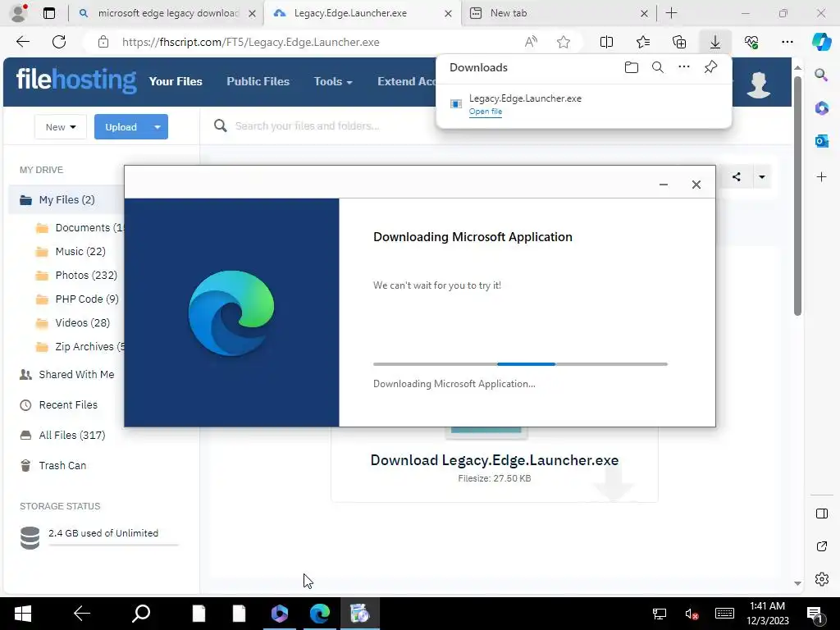Open the notification center icon
This screenshot has height=630, width=840.
(815, 614)
